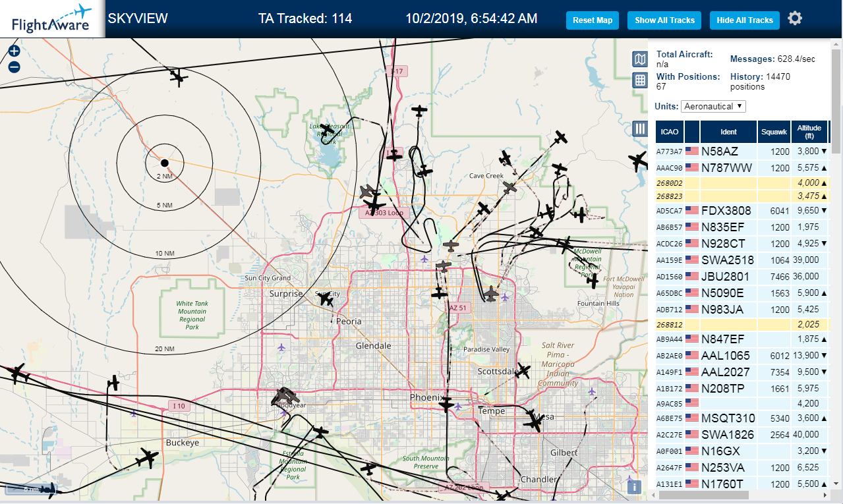Viewport: 843px width, 504px height.
Task: Zoom in with the plus map button
Action: tap(14, 51)
